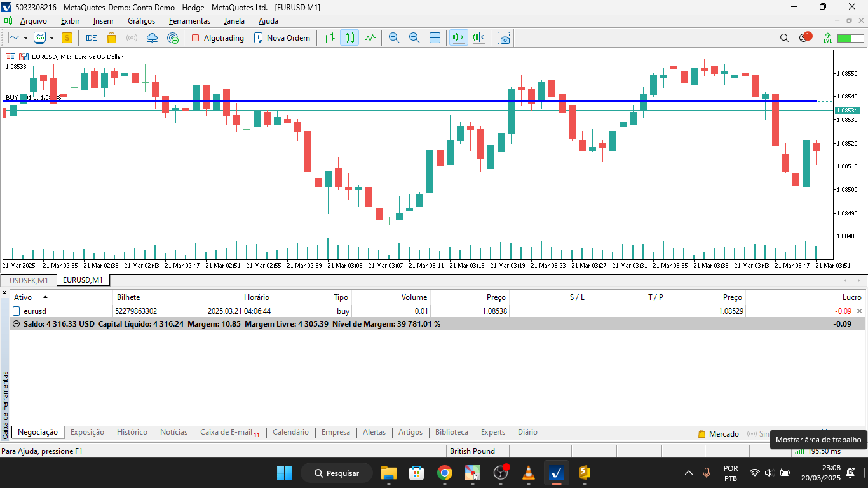Close the eurusd buy position with its x
Screen dimensions: 868x488
tap(858, 311)
